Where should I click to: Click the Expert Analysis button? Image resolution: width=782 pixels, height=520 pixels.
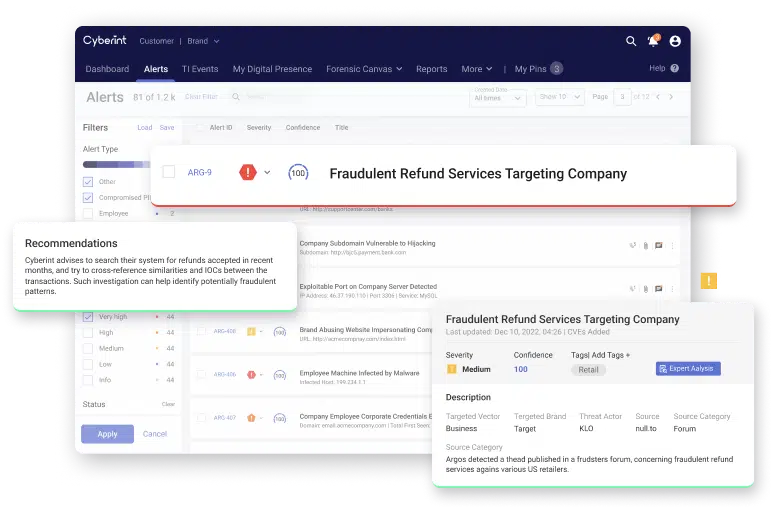pos(688,369)
